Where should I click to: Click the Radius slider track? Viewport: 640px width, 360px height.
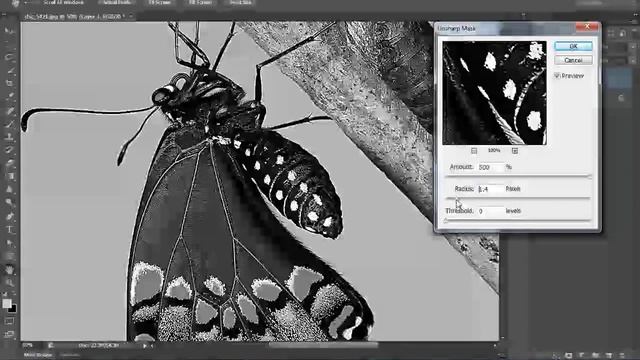click(518, 198)
